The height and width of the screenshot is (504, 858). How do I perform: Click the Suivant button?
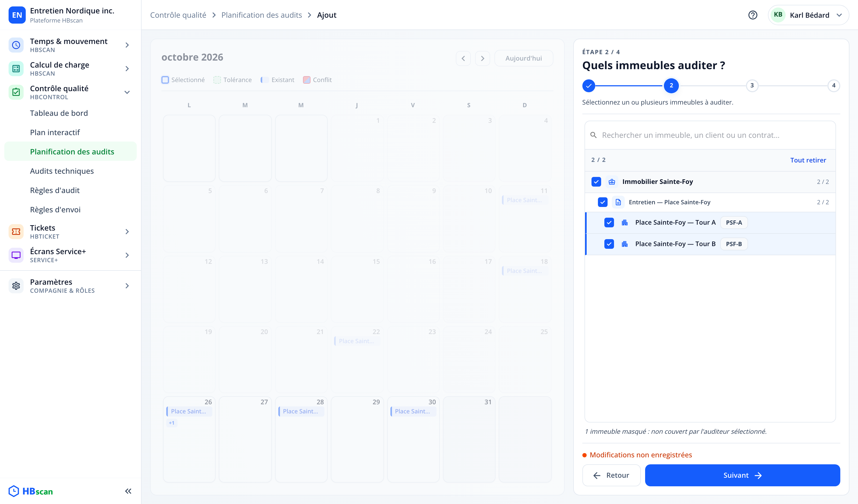742,475
